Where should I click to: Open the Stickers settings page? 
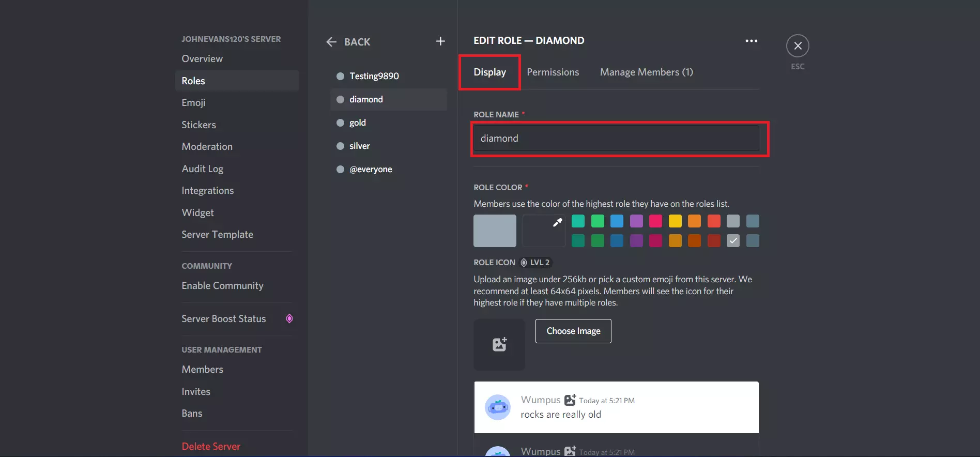pyautogui.click(x=237, y=125)
